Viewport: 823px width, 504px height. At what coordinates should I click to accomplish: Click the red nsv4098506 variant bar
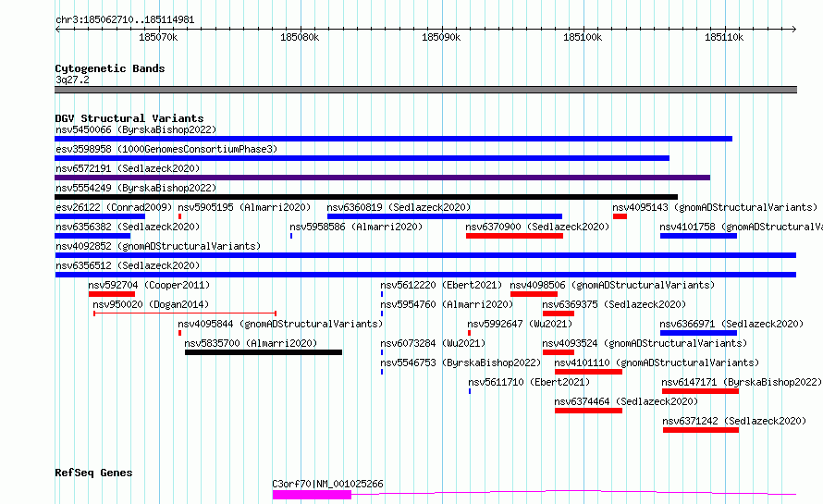(x=534, y=294)
